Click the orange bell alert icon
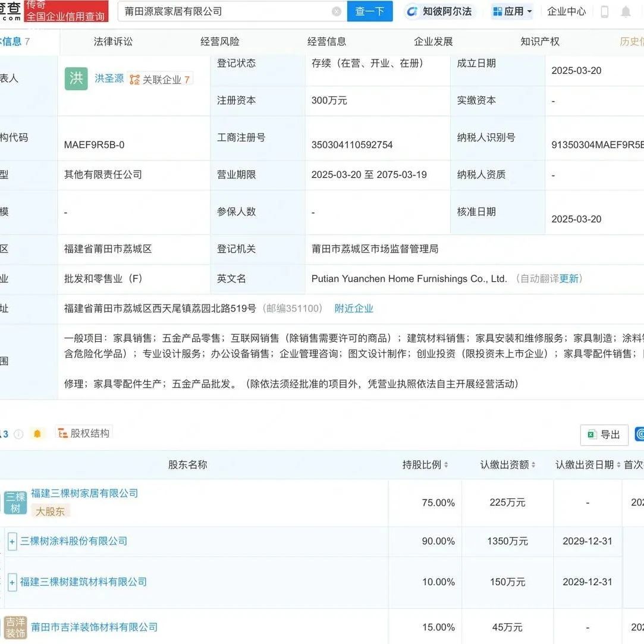This screenshot has width=644, height=644. coord(37,433)
